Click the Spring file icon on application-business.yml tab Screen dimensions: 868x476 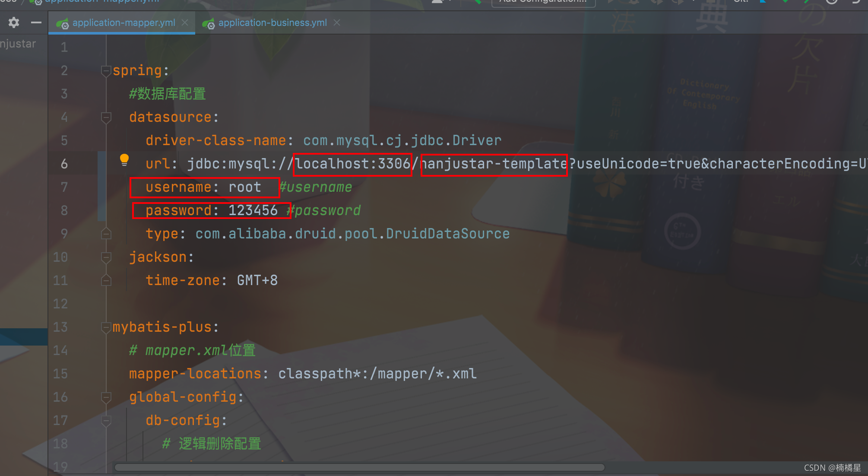pos(209,24)
